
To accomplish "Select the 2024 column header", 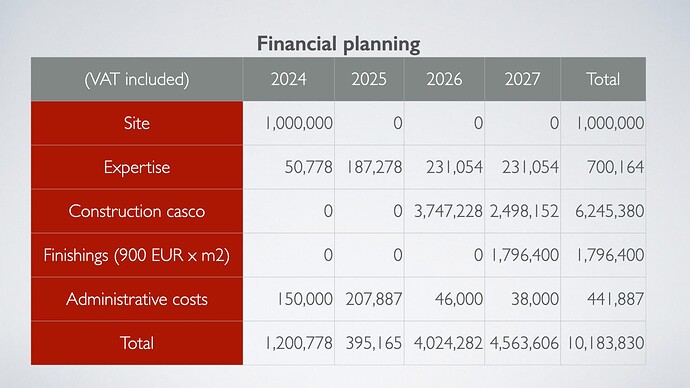I will tap(289, 79).
